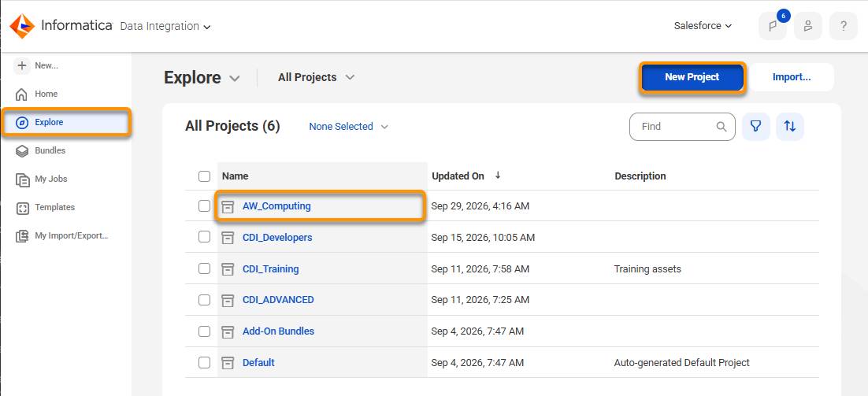
Task: Expand the Explore heading dropdown
Action: [x=235, y=79]
